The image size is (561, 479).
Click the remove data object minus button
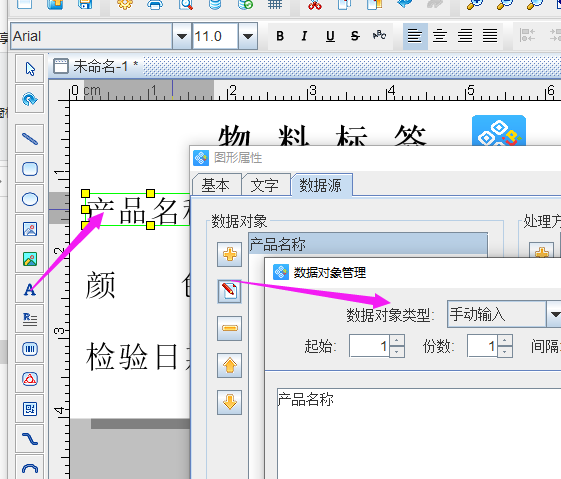pos(229,328)
